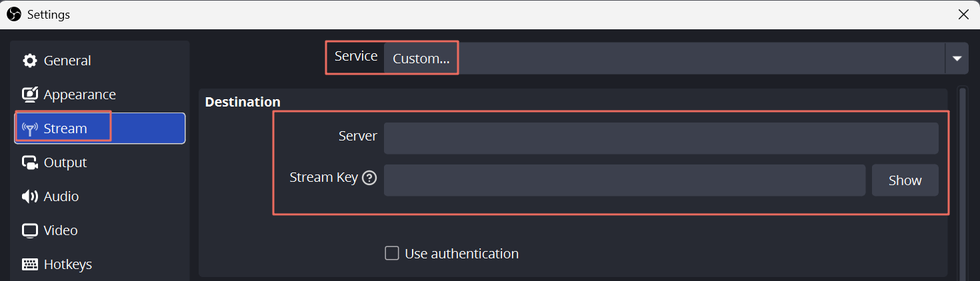The image size is (980, 281).
Task: Click the General gear icon
Action: coord(30,61)
